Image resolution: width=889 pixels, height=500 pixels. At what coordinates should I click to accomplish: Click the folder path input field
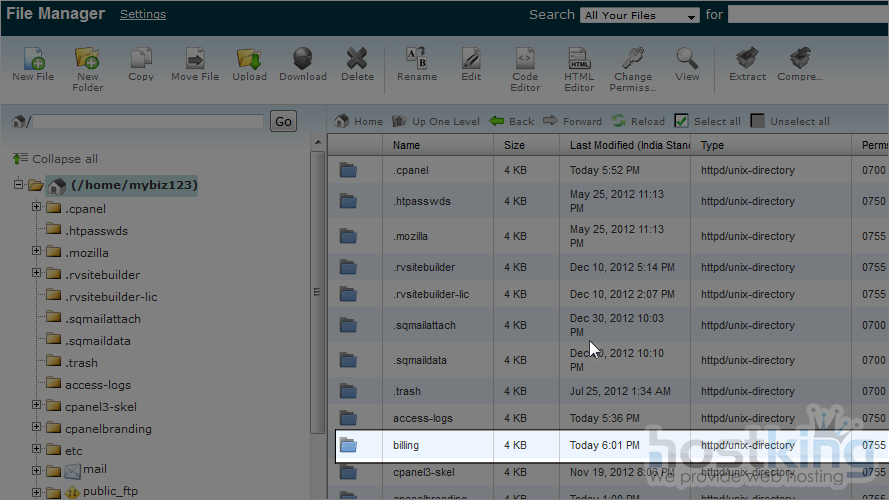148,121
